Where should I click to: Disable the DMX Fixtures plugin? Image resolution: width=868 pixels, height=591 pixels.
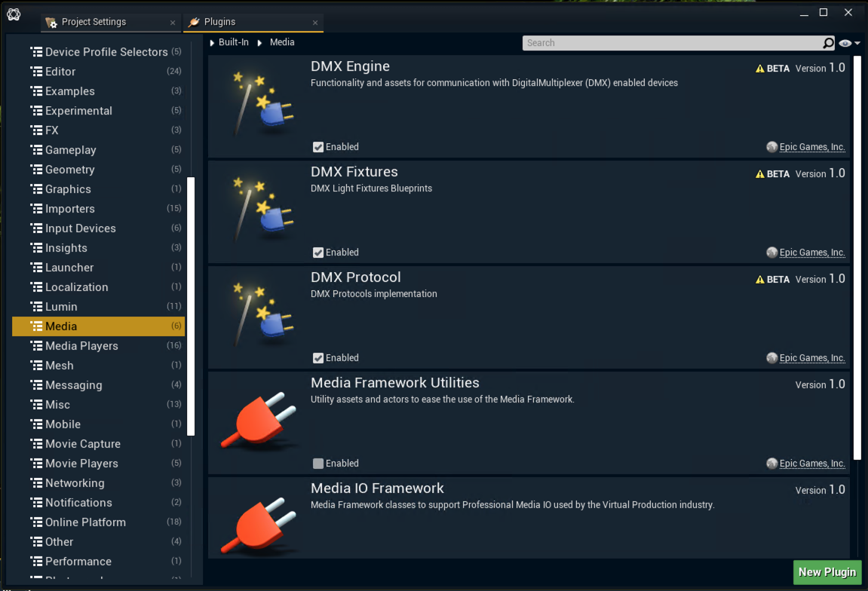tap(317, 252)
